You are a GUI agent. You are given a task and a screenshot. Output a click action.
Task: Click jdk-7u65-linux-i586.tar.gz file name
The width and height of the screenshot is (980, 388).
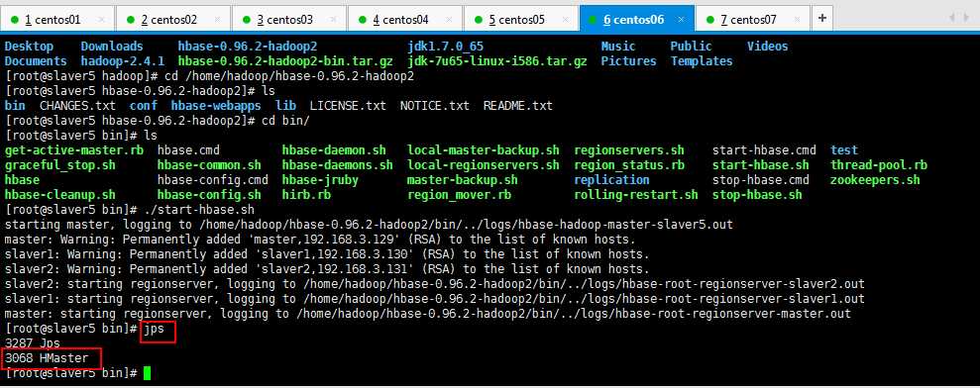[x=497, y=61]
